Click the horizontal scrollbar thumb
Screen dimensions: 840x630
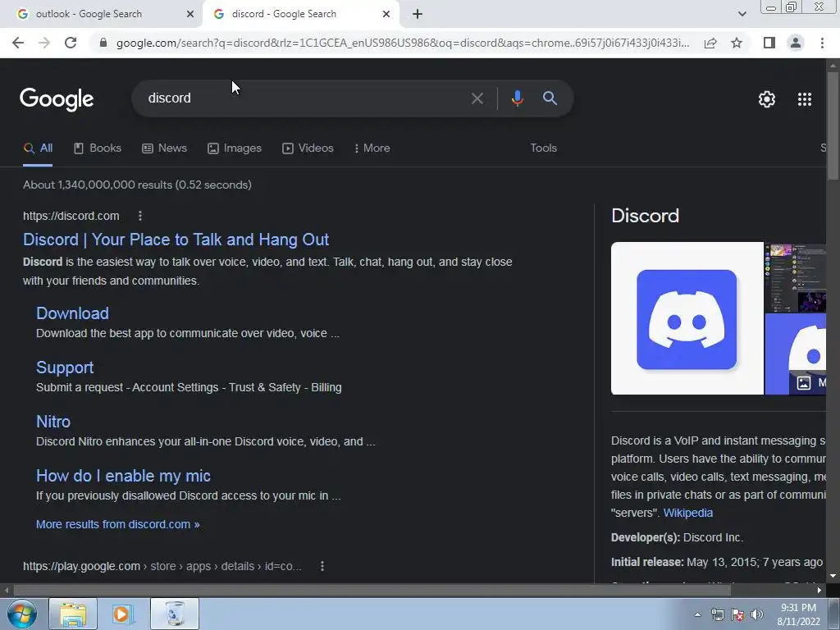[x=372, y=591]
